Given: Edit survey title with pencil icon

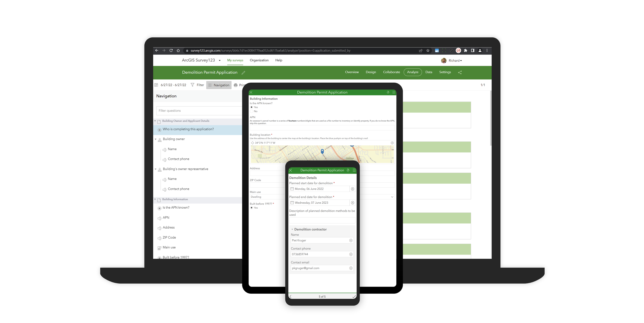Looking at the screenshot, I should [243, 73].
